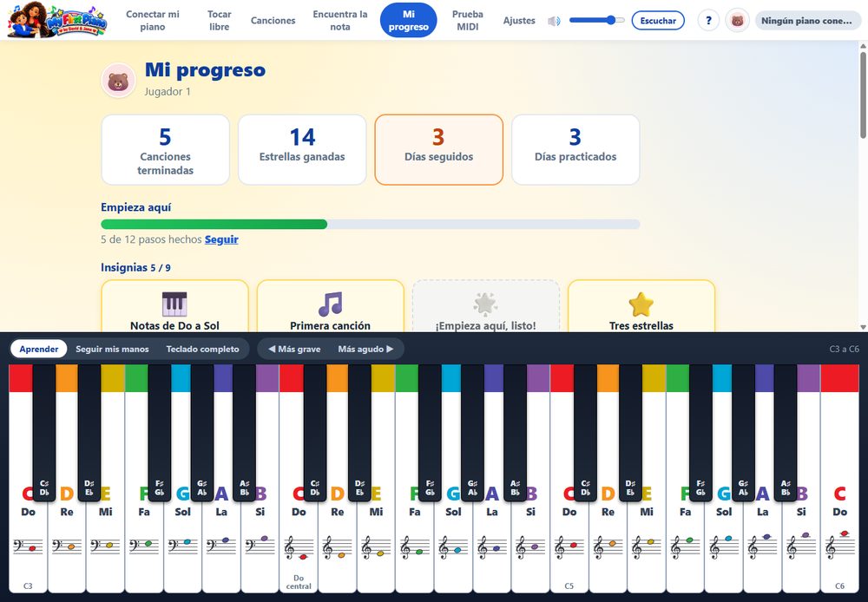Viewport: 868px width, 602px height.
Task: Open the Conectar mi piano page
Action: point(153,21)
